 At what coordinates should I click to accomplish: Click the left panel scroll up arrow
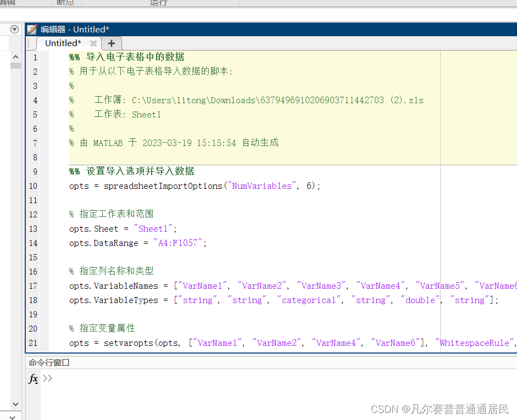coord(15,57)
